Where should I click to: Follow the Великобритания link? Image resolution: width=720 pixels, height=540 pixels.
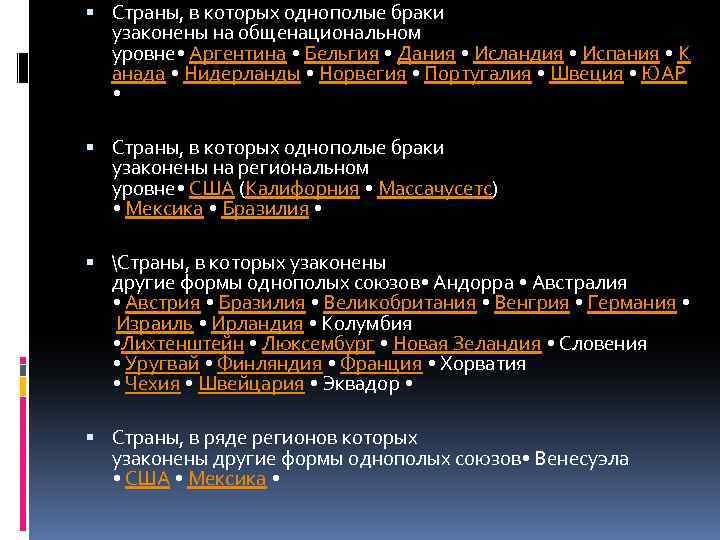click(400, 303)
